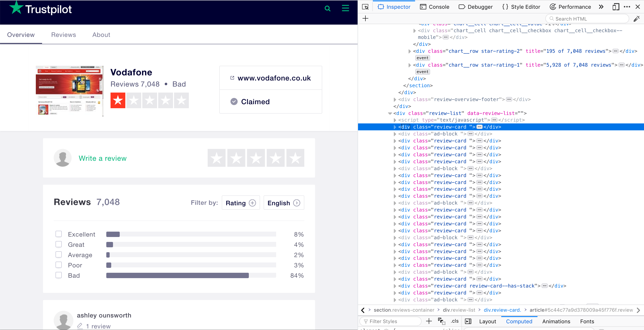This screenshot has height=330, width=644.
Task: Click Write a review link
Action: click(102, 158)
